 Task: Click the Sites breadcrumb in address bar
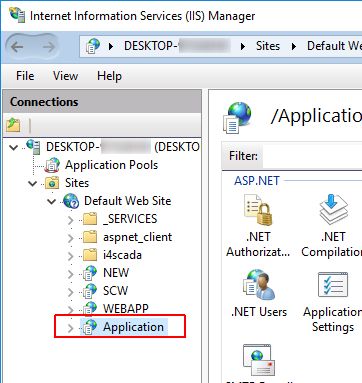tap(268, 46)
